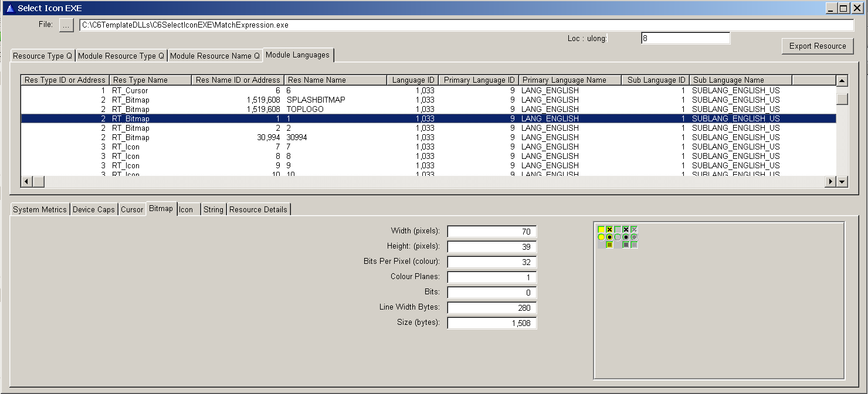This screenshot has width=868, height=394.
Task: Switch to the Device Caps tab
Action: coord(94,209)
